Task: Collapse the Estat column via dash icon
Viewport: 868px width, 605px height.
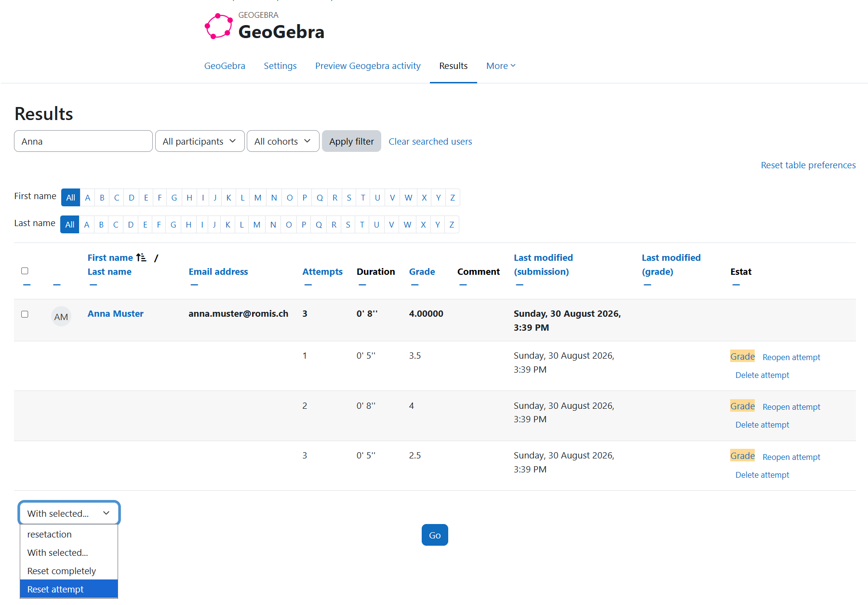Action: [x=736, y=285]
